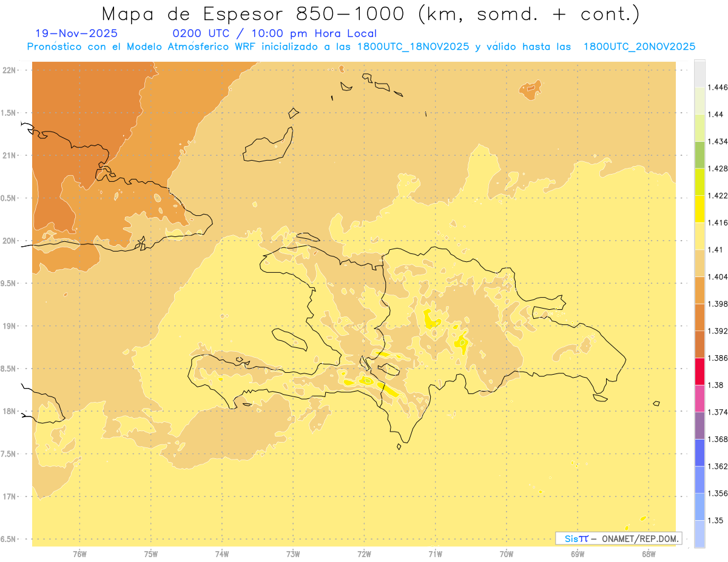Click the '22N' latitude axis label
728x562 pixels.
pyautogui.click(x=9, y=70)
